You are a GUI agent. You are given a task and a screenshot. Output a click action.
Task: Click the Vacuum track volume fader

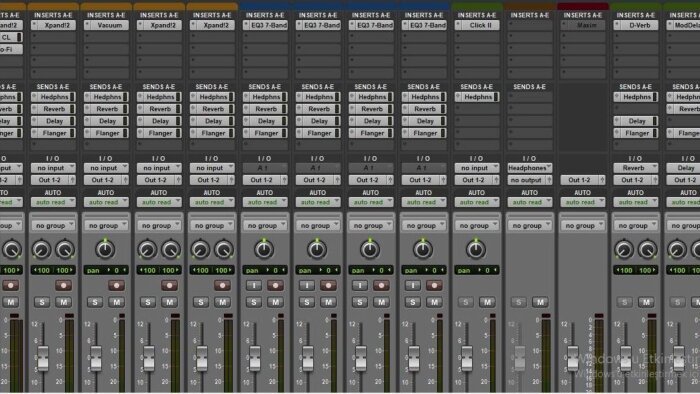pos(96,358)
